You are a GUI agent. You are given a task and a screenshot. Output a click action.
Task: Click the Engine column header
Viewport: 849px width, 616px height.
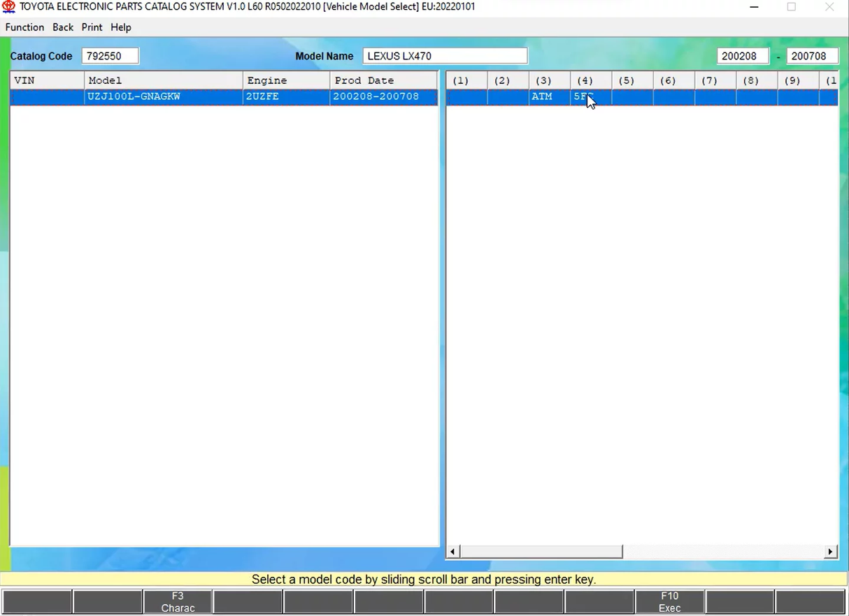click(x=285, y=80)
